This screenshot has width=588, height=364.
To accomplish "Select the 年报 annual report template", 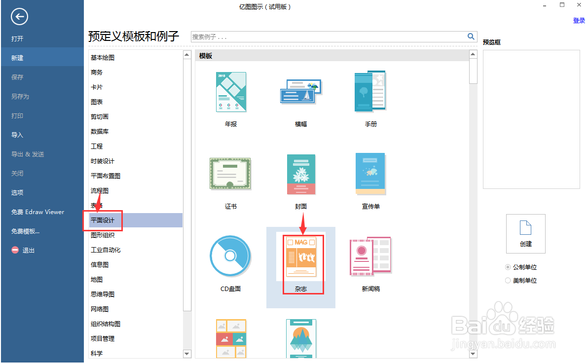I will 231,92.
